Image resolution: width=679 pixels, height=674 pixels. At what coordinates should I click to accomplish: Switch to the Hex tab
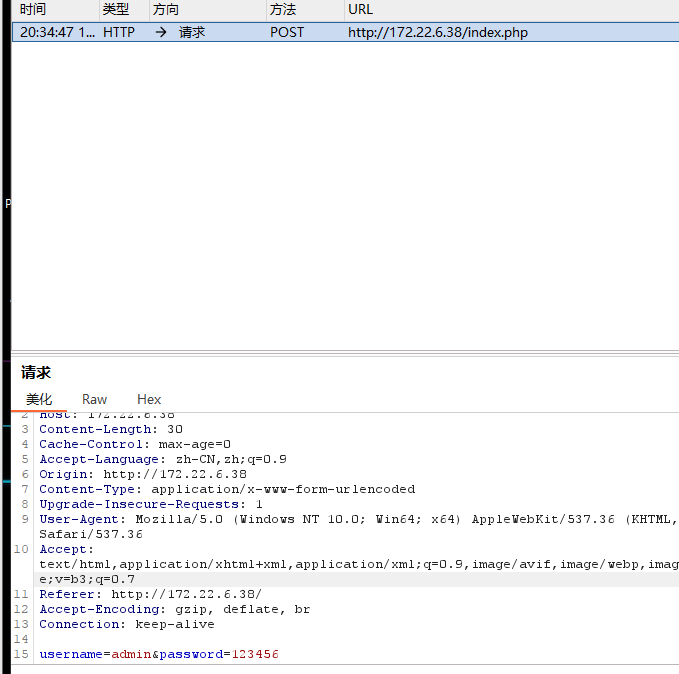149,399
